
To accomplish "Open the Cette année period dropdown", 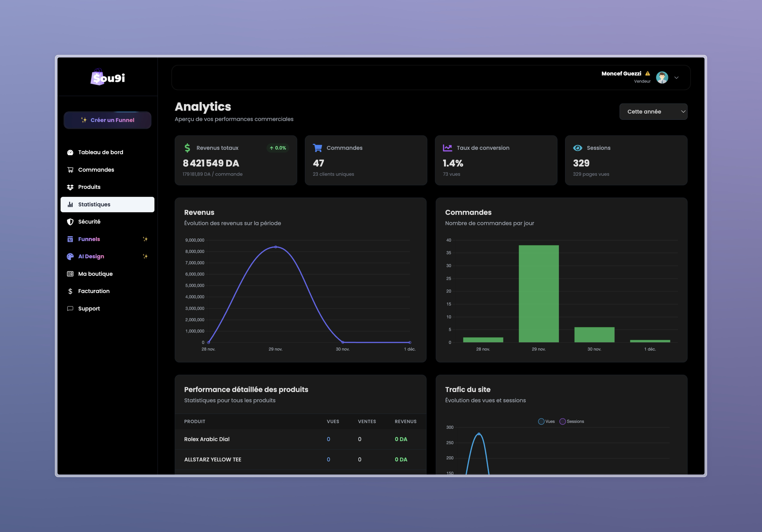I will (653, 111).
